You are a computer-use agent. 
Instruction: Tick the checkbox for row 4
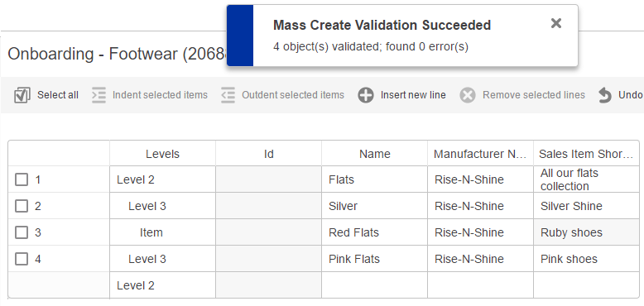(x=22, y=259)
